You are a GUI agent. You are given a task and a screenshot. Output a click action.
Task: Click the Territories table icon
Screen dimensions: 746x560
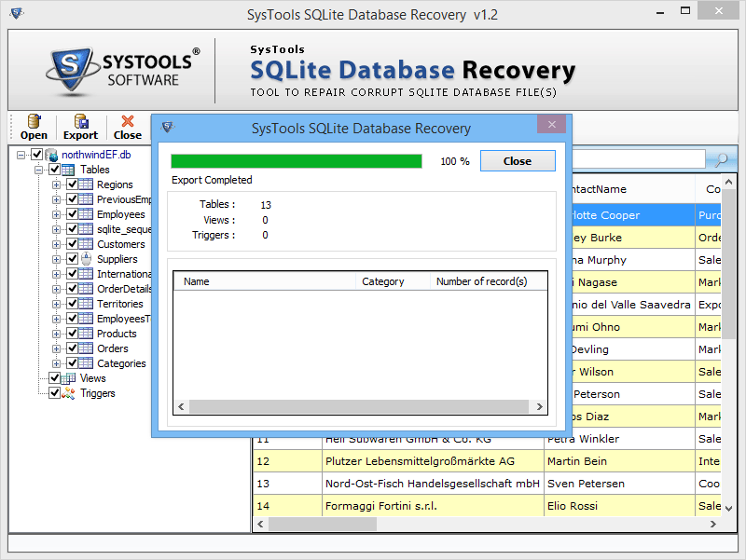click(86, 304)
